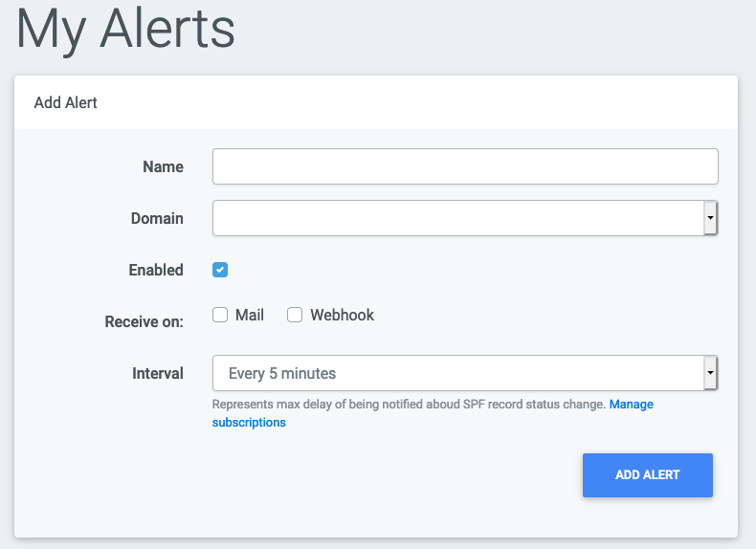
Task: Click the 'My Alerts' page heading
Action: tap(126, 31)
